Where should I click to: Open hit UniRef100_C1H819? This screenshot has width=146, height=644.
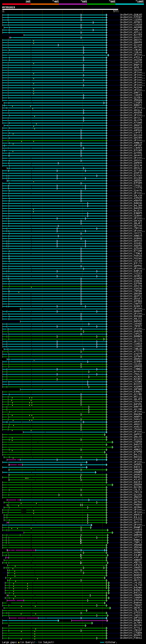[131, 344]
